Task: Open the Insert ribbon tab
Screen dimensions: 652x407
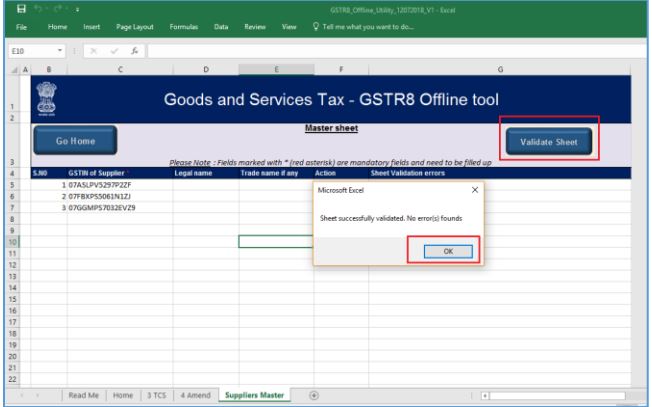Action: [x=91, y=27]
